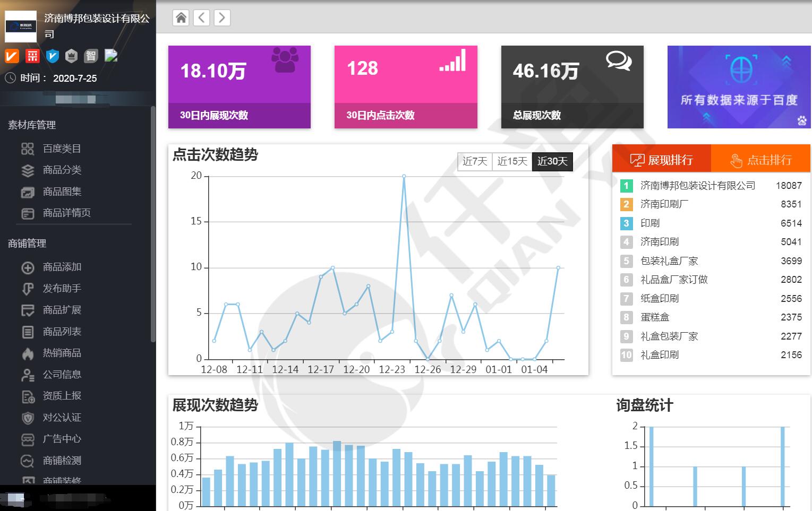Click the 热销商品 flame icon
812x511 pixels.
pos(28,353)
